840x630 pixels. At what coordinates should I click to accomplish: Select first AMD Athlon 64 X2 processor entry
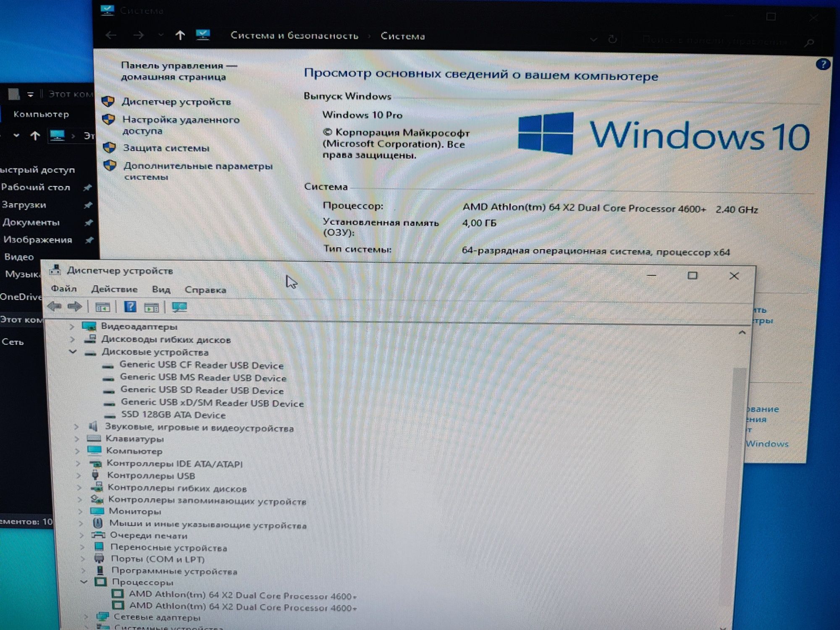[243, 595]
